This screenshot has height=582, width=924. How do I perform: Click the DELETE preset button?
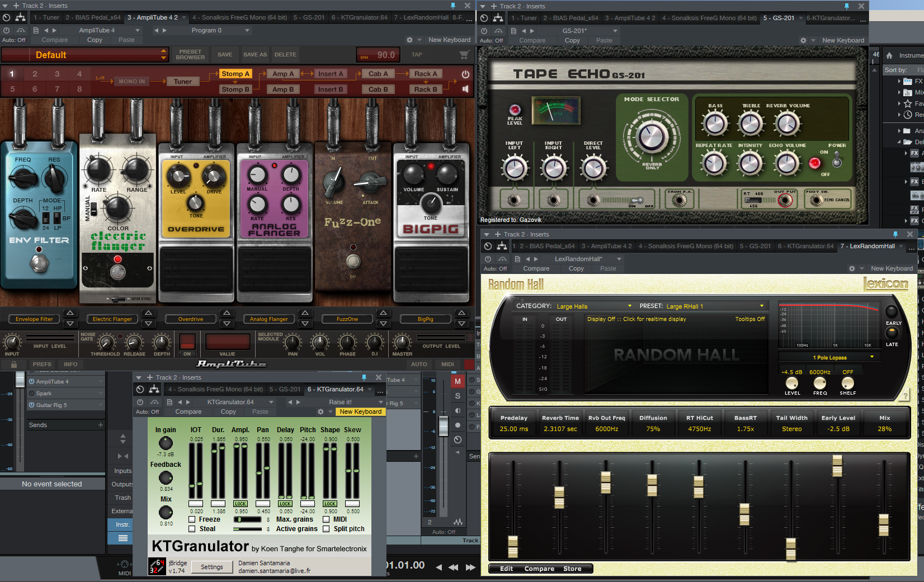pos(285,55)
